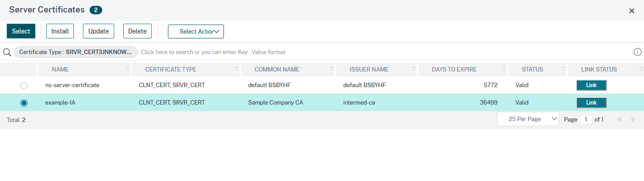Click the search magnifier icon
Viewport: 644px width, 181px height.
[7, 52]
